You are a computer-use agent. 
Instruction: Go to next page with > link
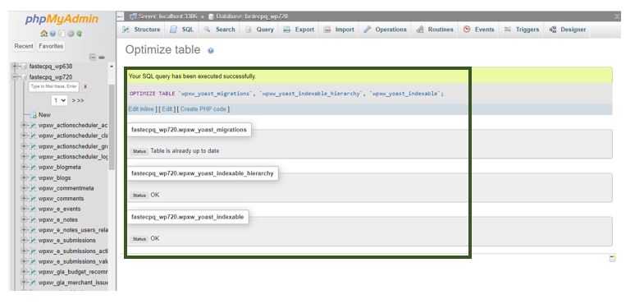(73, 101)
